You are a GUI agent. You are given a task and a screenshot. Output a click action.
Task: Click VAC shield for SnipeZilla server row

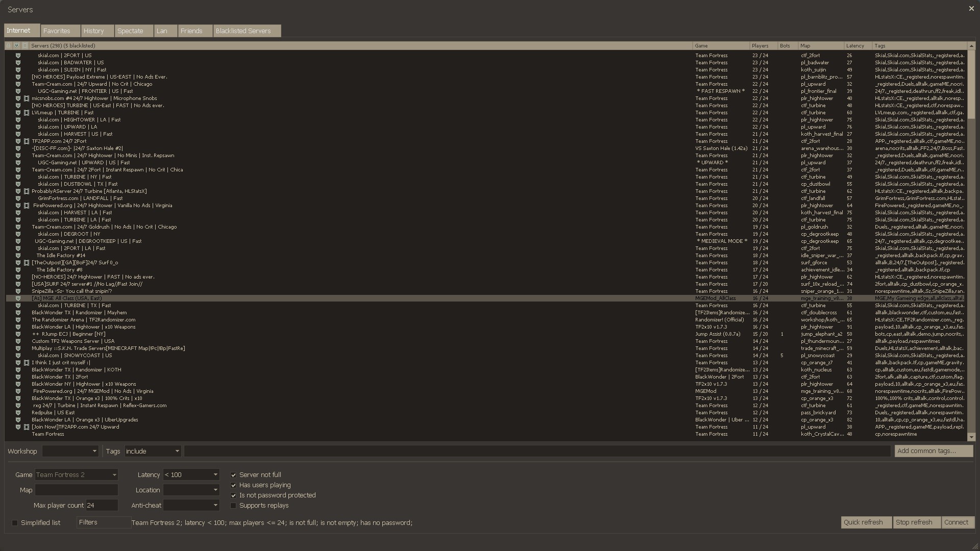18,291
